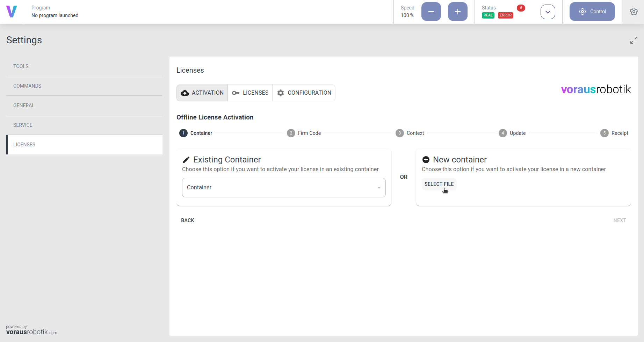Select the Activation tab
Viewport: 644px width, 342px height.
[202, 93]
